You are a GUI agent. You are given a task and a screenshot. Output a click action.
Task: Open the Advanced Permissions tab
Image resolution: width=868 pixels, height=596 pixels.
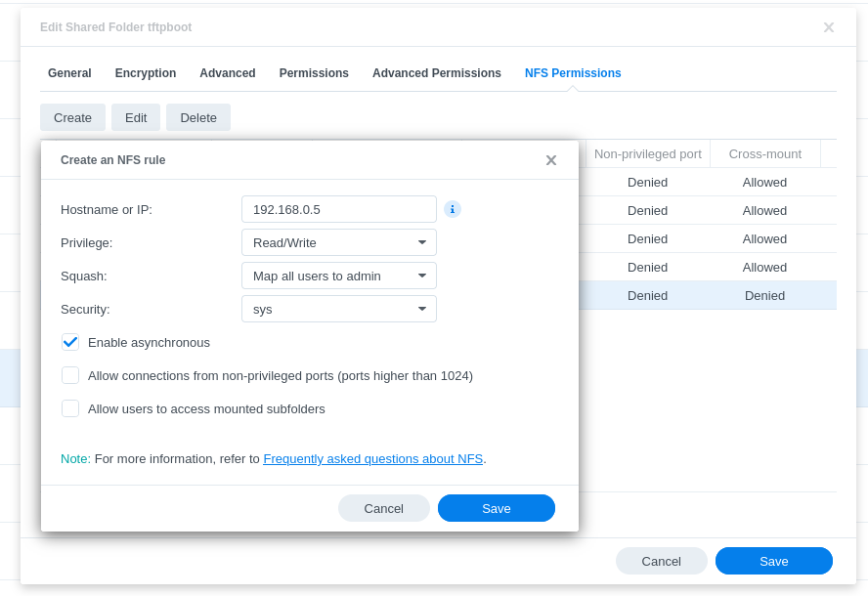437,73
